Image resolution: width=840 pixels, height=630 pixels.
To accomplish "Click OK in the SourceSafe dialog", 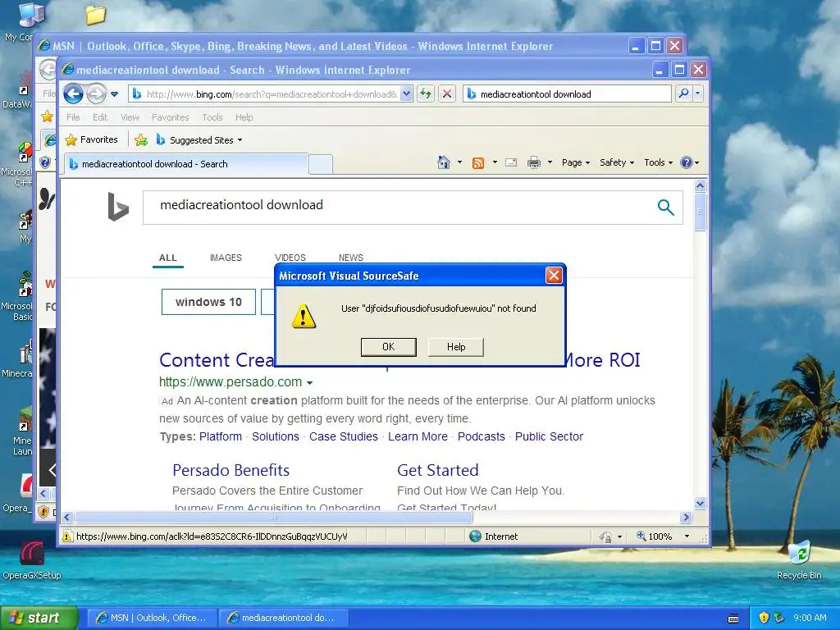I will (x=388, y=347).
